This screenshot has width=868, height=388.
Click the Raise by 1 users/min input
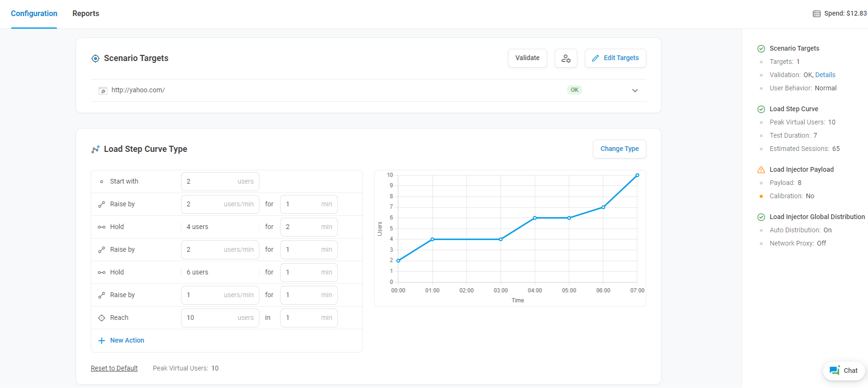point(220,295)
